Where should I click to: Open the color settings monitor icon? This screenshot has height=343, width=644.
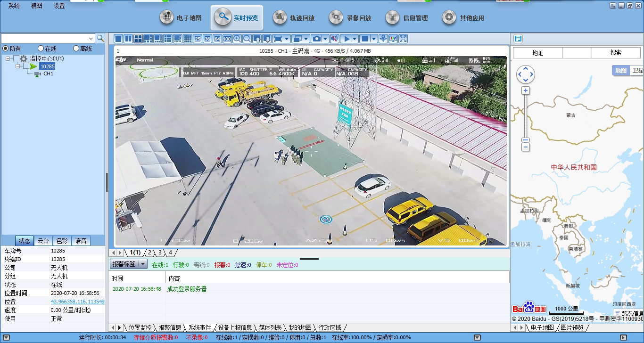click(393, 39)
